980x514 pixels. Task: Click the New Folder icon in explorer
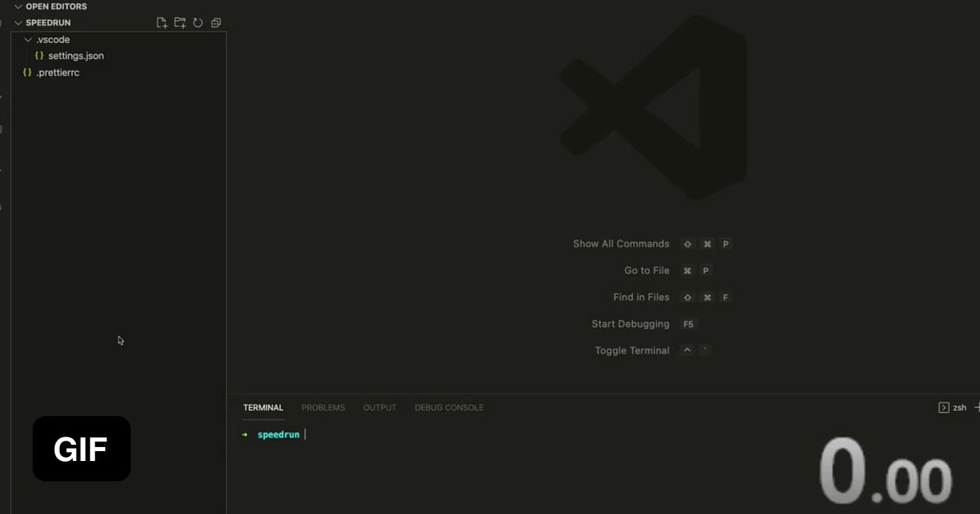pos(180,23)
